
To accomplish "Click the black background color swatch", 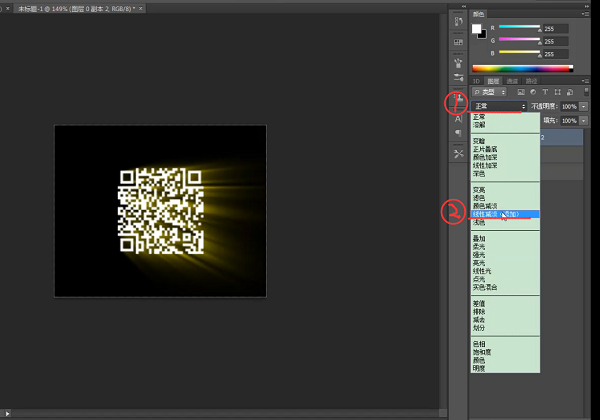I will pyautogui.click(x=483, y=35).
